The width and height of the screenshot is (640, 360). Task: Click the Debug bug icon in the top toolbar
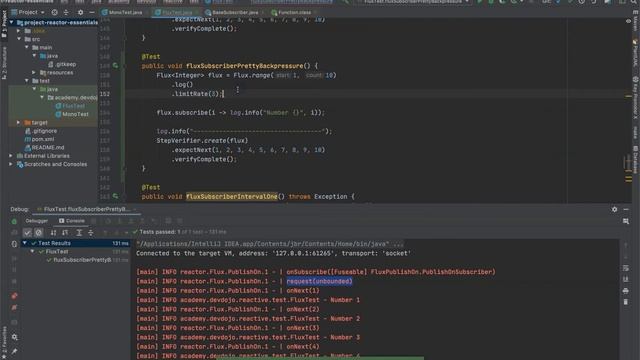491,2
